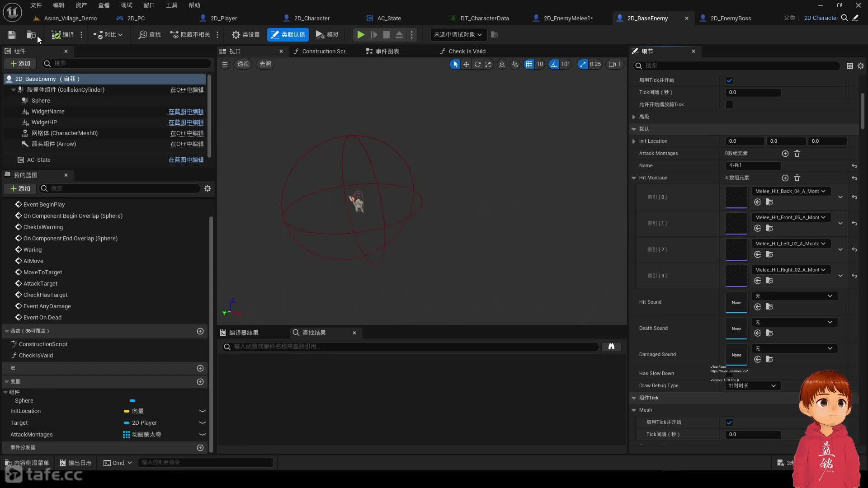Toggle grid snap icon in viewport
The image size is (868, 488).
529,64
